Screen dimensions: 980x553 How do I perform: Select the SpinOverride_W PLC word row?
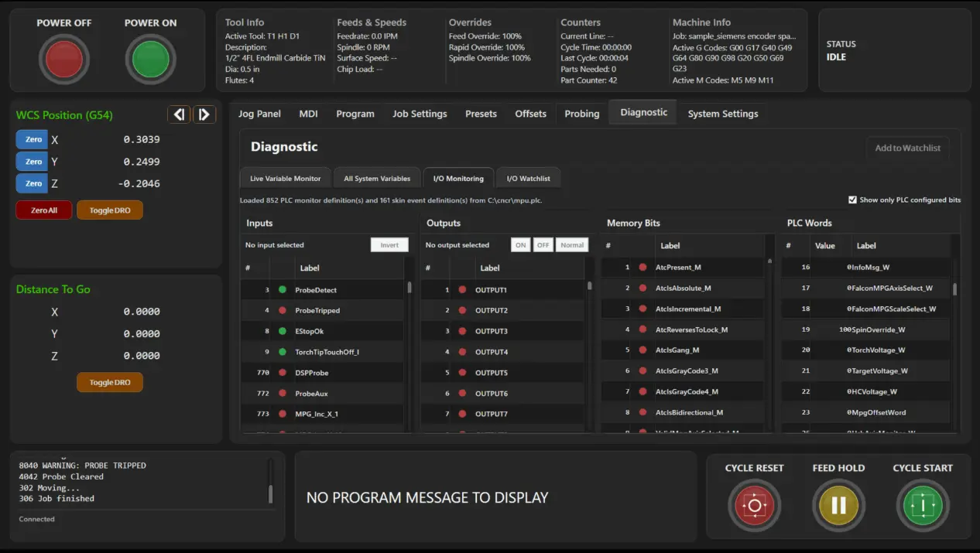(x=865, y=329)
